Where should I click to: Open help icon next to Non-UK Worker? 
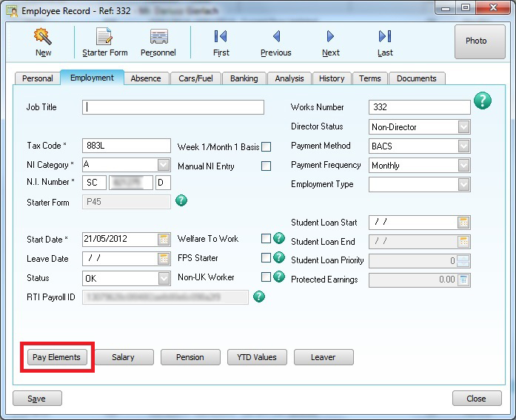point(279,277)
